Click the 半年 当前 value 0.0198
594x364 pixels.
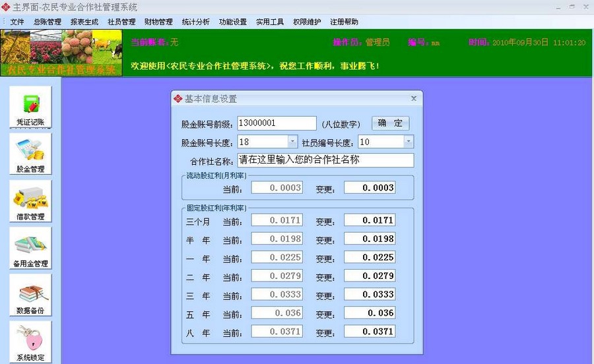[277, 239]
